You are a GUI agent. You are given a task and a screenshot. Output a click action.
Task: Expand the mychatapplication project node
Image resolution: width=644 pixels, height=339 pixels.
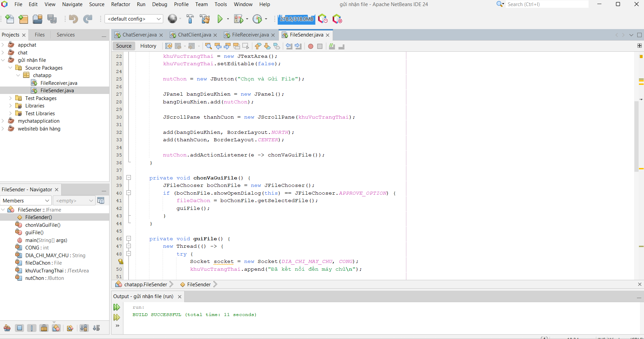3,121
